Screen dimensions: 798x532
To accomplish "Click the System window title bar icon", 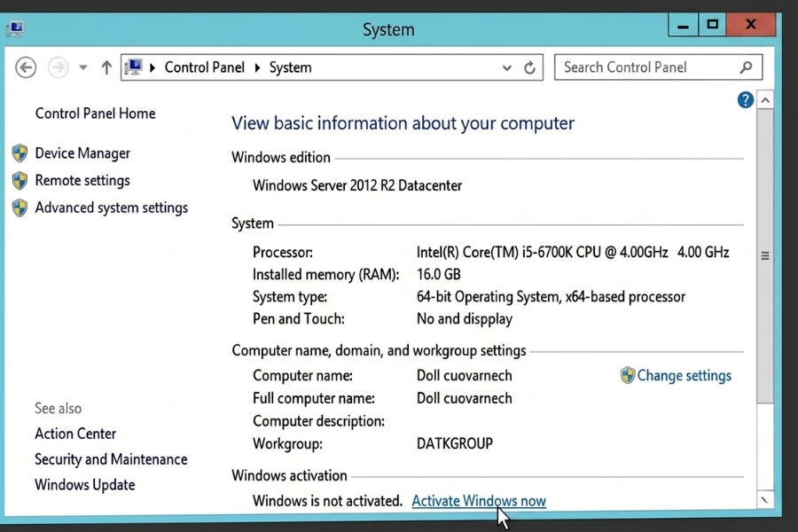I will point(15,28).
